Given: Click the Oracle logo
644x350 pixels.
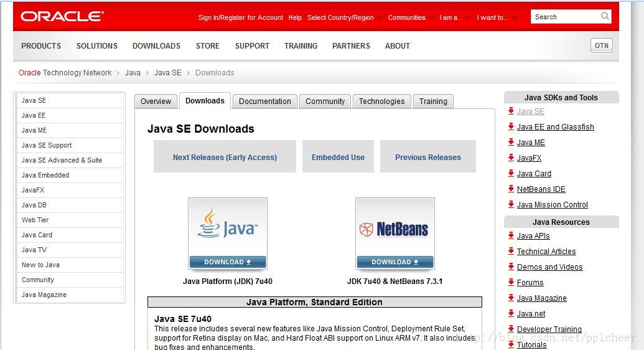Looking at the screenshot, I should pyautogui.click(x=62, y=16).
